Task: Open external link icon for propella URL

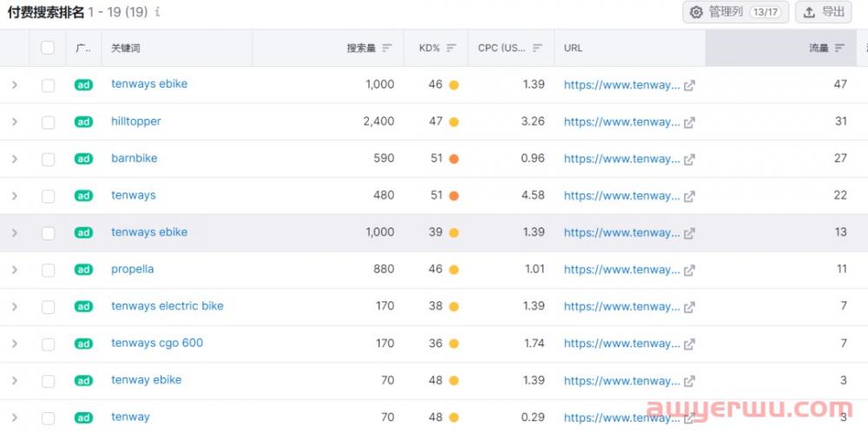Action: click(x=689, y=270)
